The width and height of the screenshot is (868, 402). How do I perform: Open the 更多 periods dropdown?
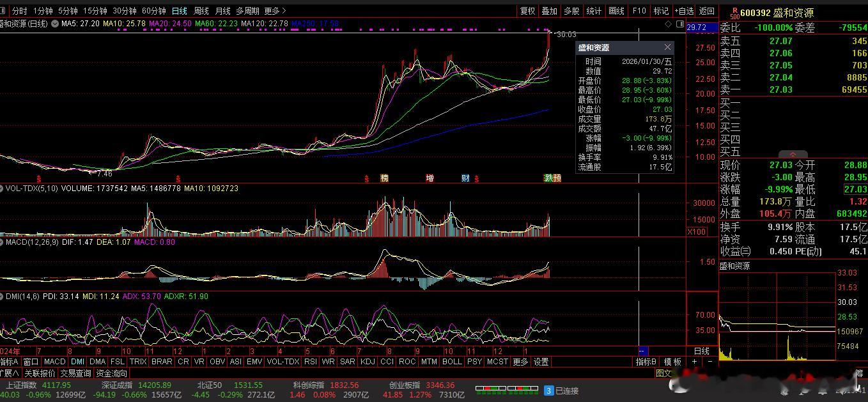coord(275,11)
